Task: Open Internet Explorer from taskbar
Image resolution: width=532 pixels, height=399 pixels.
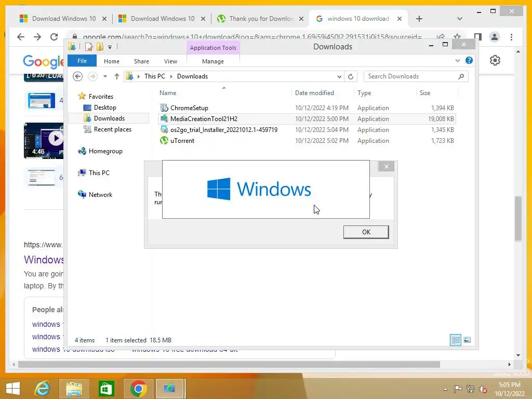Action: click(x=42, y=388)
